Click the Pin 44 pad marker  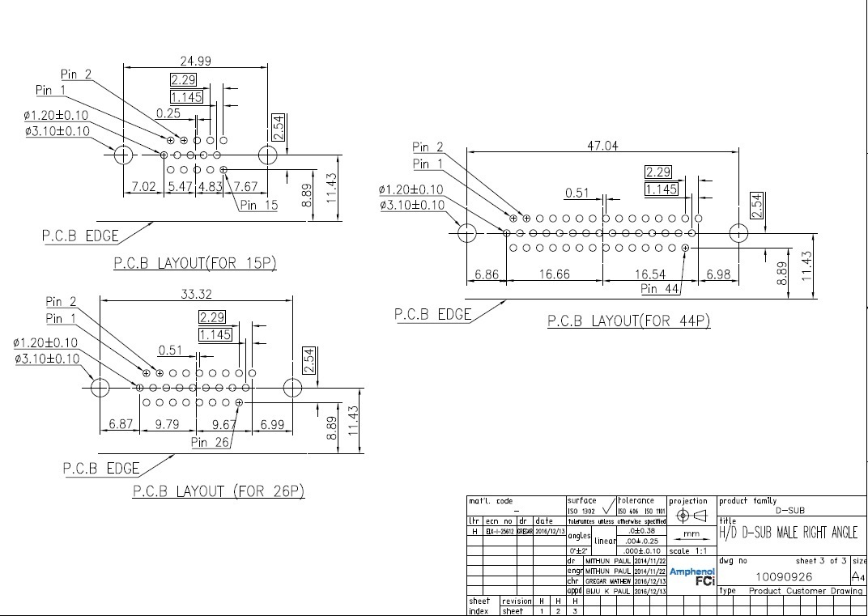coord(685,248)
